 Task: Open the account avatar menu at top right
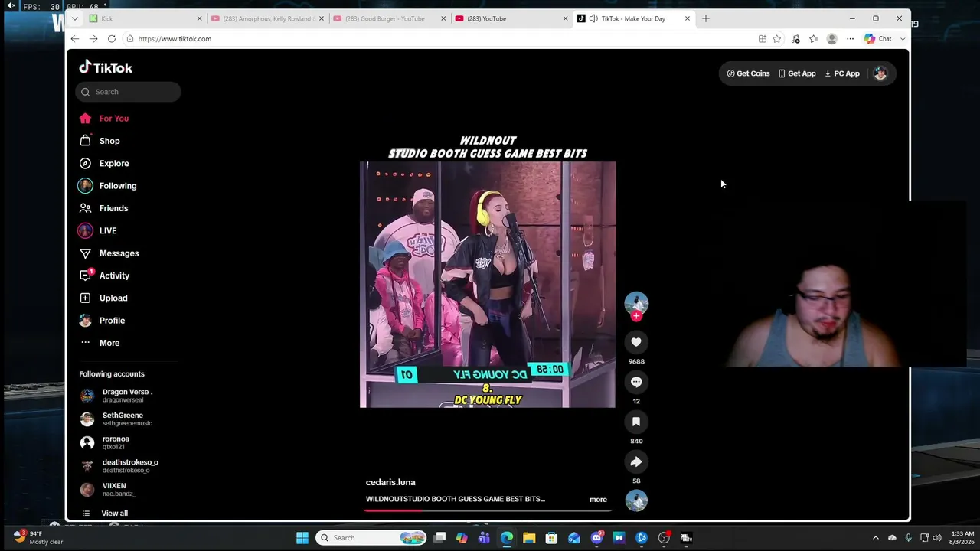pos(880,73)
